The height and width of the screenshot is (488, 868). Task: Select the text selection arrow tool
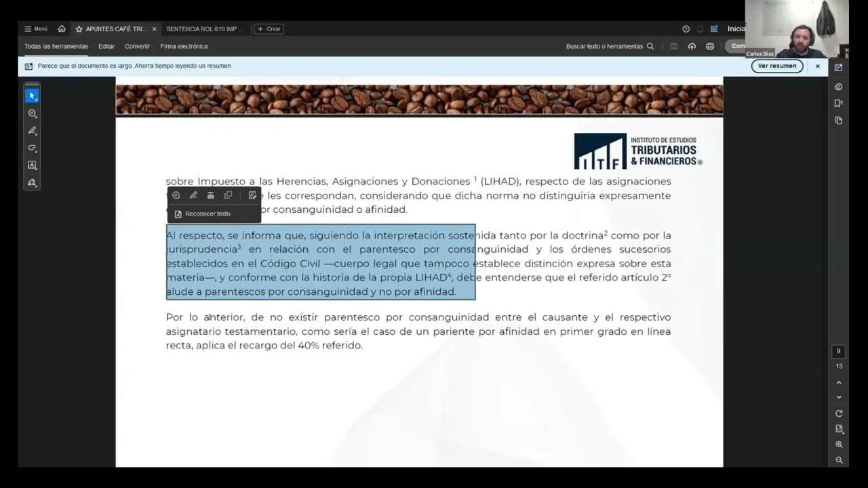(x=32, y=95)
